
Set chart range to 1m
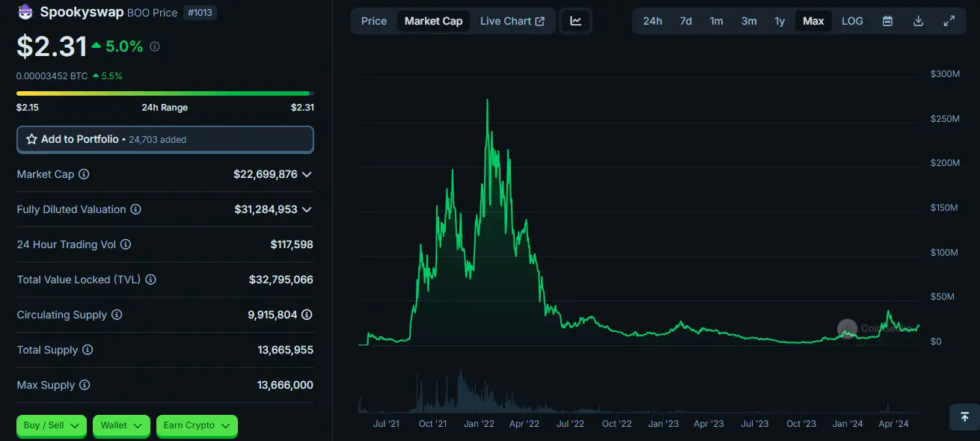pos(717,21)
